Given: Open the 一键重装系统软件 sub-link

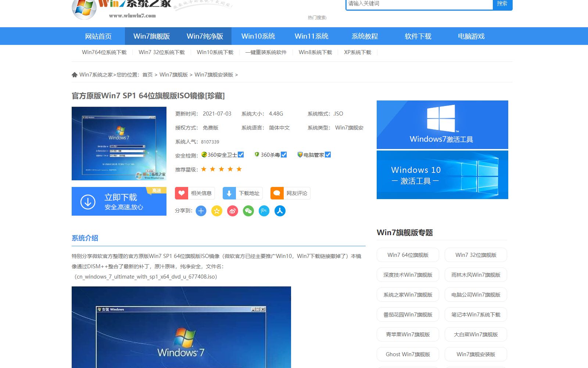Looking at the screenshot, I should click(x=266, y=52).
